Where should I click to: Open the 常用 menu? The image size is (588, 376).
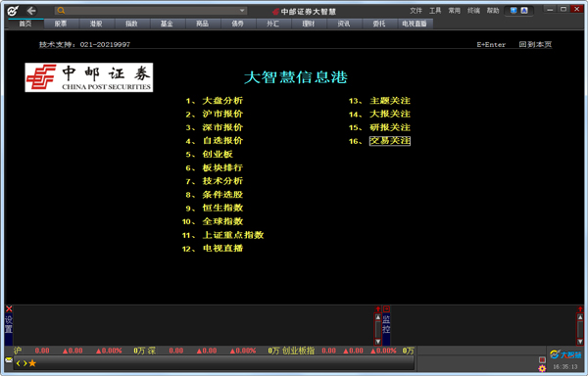click(454, 11)
